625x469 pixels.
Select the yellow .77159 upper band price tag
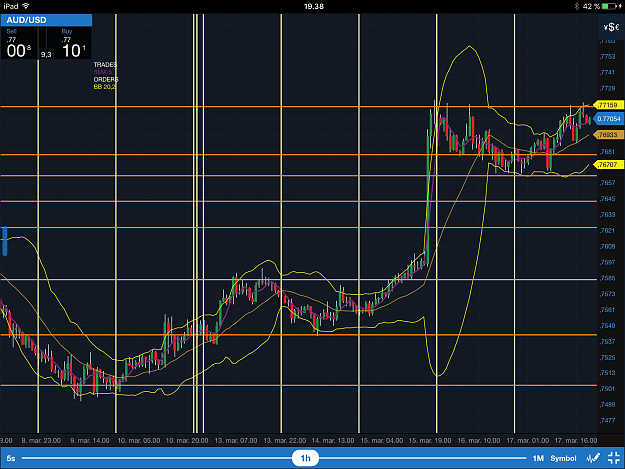point(608,105)
